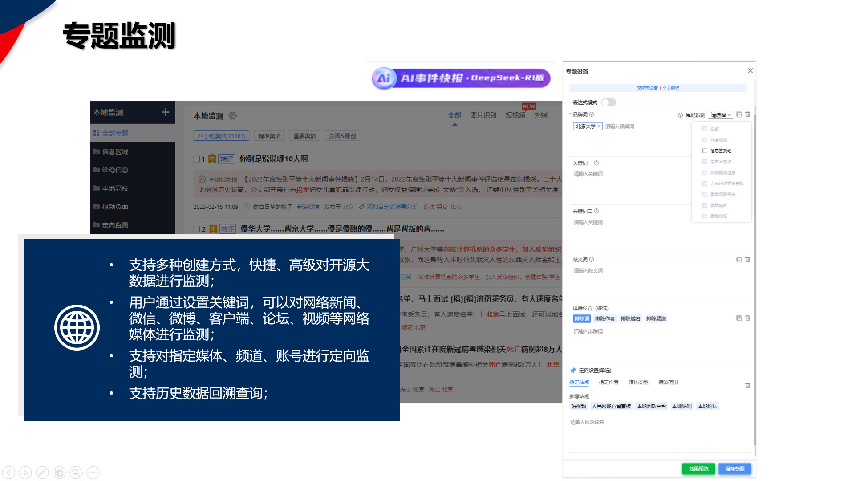
Task: Click the copy icon in 歧义词 row
Action: tap(739, 259)
